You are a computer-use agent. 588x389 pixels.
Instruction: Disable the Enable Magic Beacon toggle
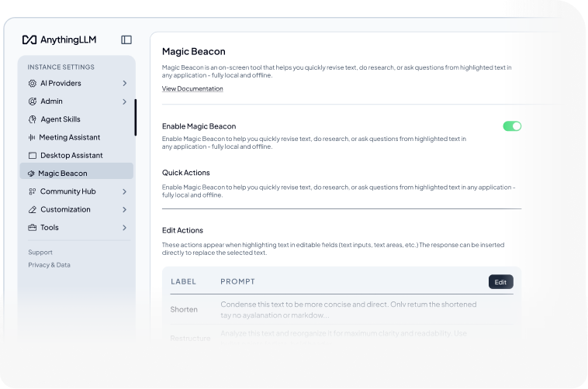[x=512, y=126]
